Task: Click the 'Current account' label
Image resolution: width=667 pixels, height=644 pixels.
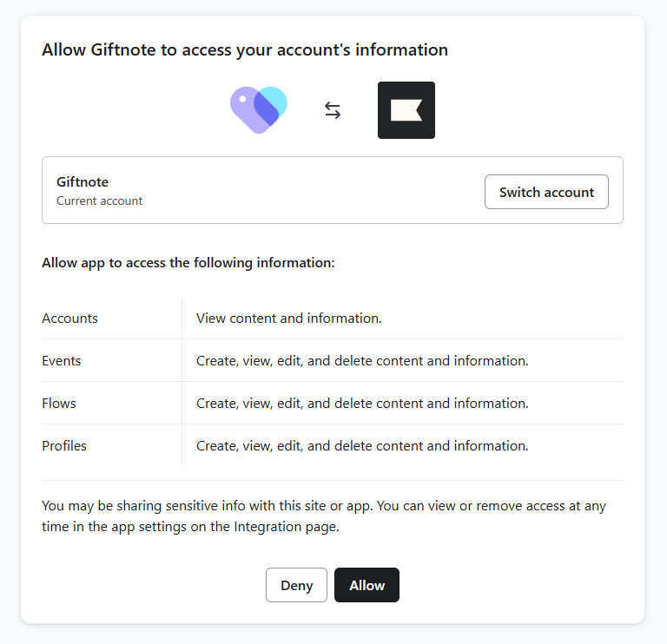Action: coord(100,200)
